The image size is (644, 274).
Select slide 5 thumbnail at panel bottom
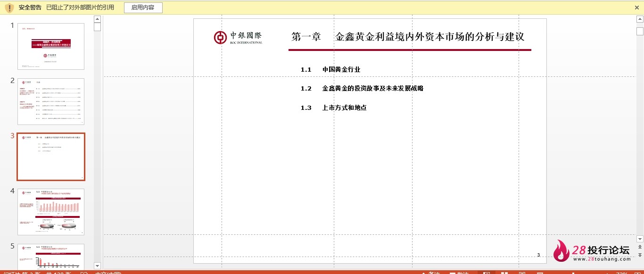click(x=51, y=257)
